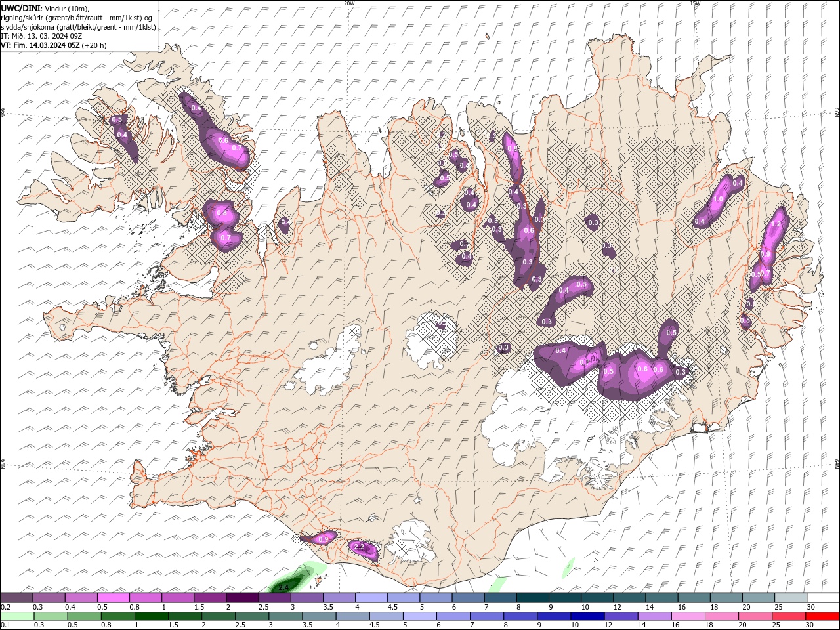
Task: Click the lower legend swatch starting at 8
Action: pos(520,616)
